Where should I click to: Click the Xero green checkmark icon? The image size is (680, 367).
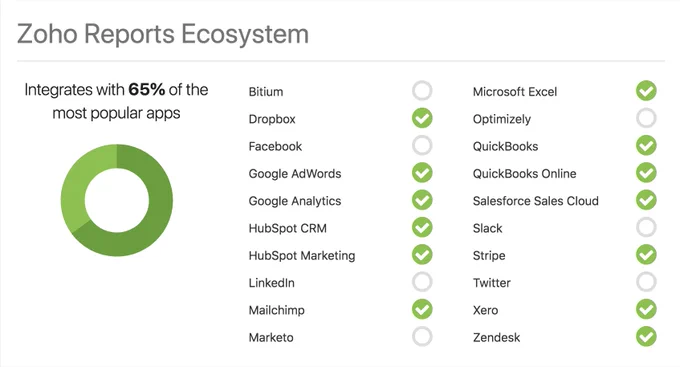tap(646, 310)
